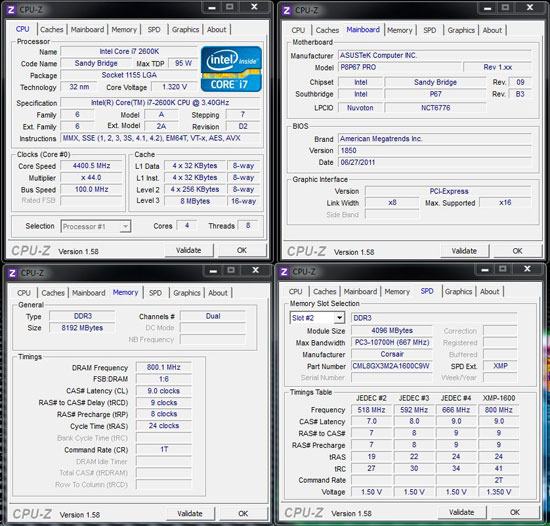Image resolution: width=550 pixels, height=526 pixels.
Task: Click OK in the Memory window
Action: pos(243,514)
